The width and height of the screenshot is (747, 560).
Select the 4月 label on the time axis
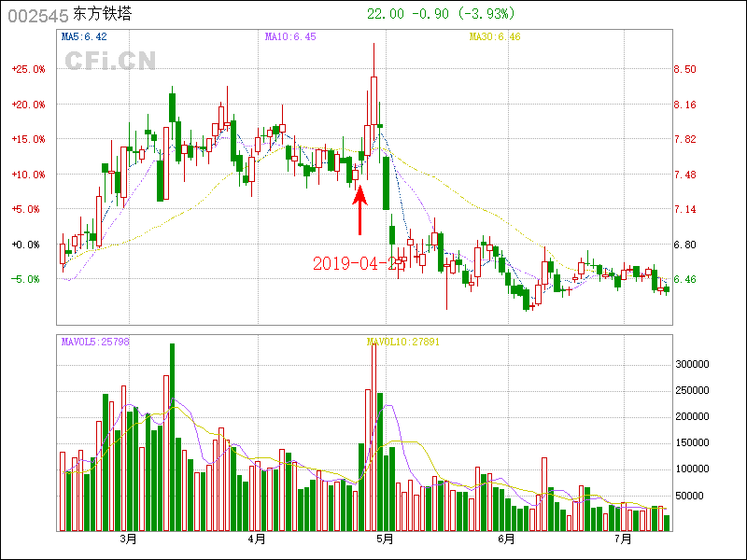pyautogui.click(x=257, y=539)
